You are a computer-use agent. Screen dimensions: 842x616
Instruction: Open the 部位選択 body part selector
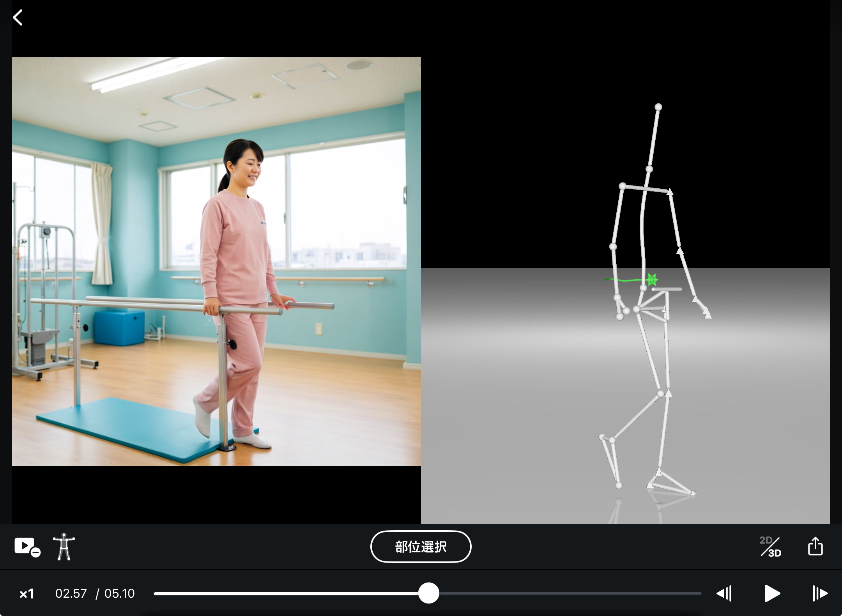pyautogui.click(x=421, y=547)
